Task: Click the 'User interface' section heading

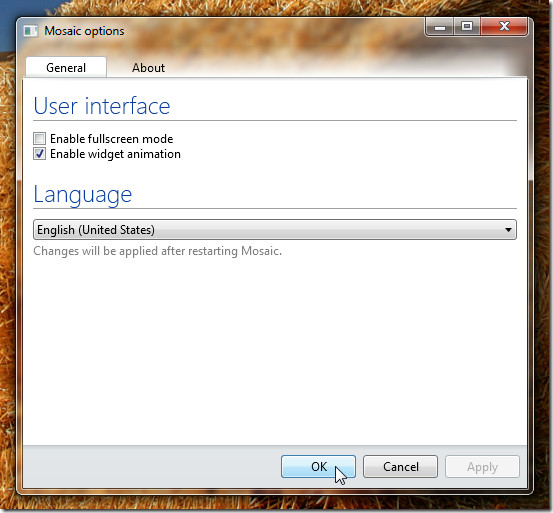Action: pyautogui.click(x=102, y=106)
